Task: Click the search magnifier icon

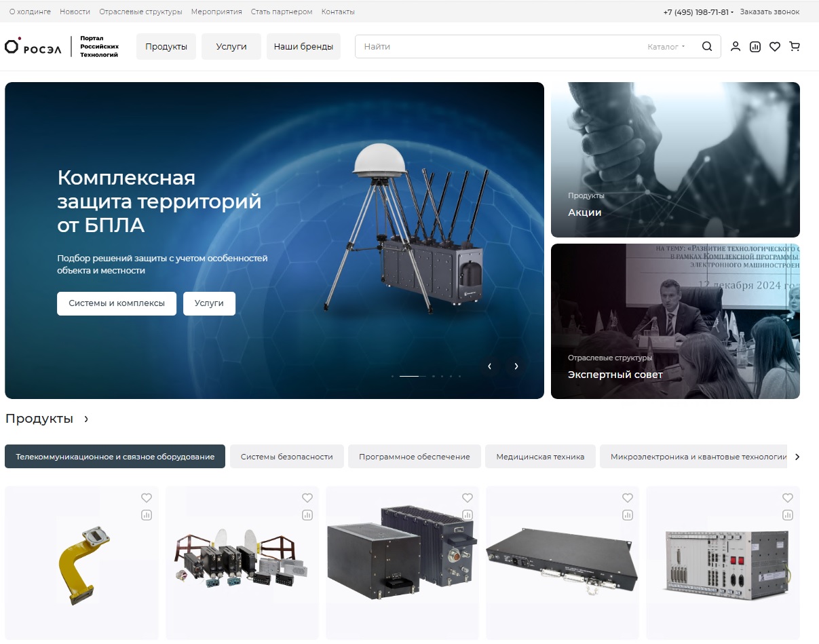Action: coord(707,47)
